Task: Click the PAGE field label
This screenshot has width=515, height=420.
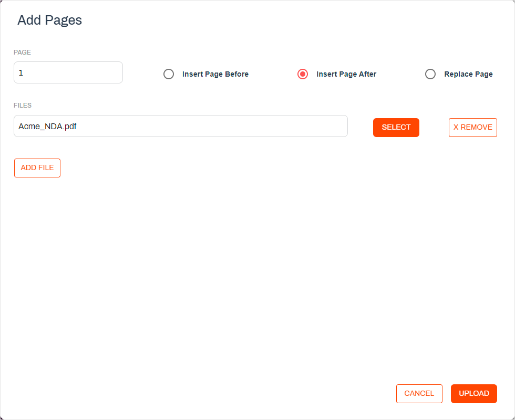Action: (22, 52)
